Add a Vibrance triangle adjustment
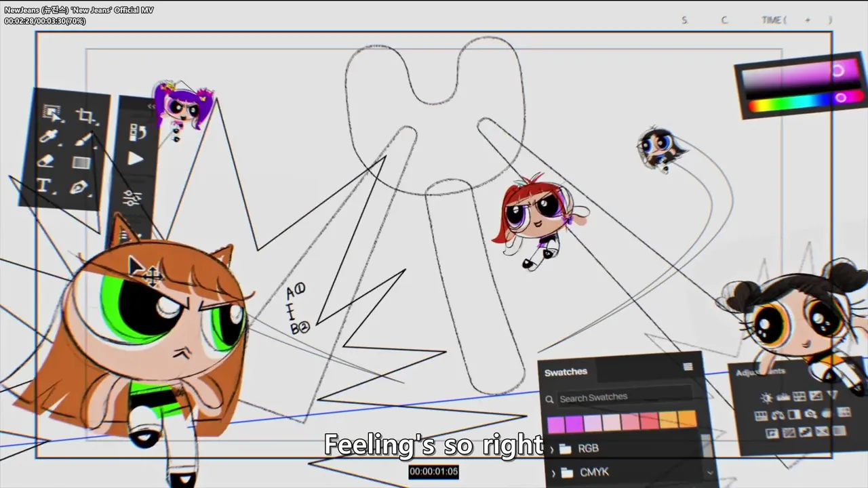 click(x=833, y=394)
